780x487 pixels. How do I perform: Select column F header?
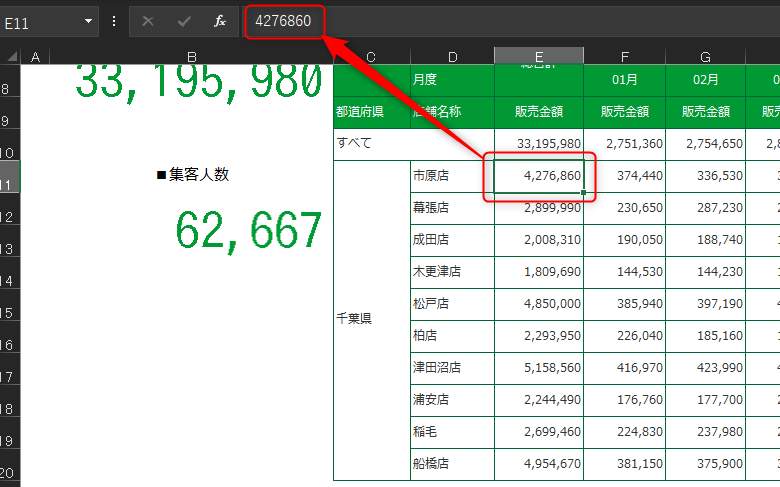pyautogui.click(x=624, y=56)
